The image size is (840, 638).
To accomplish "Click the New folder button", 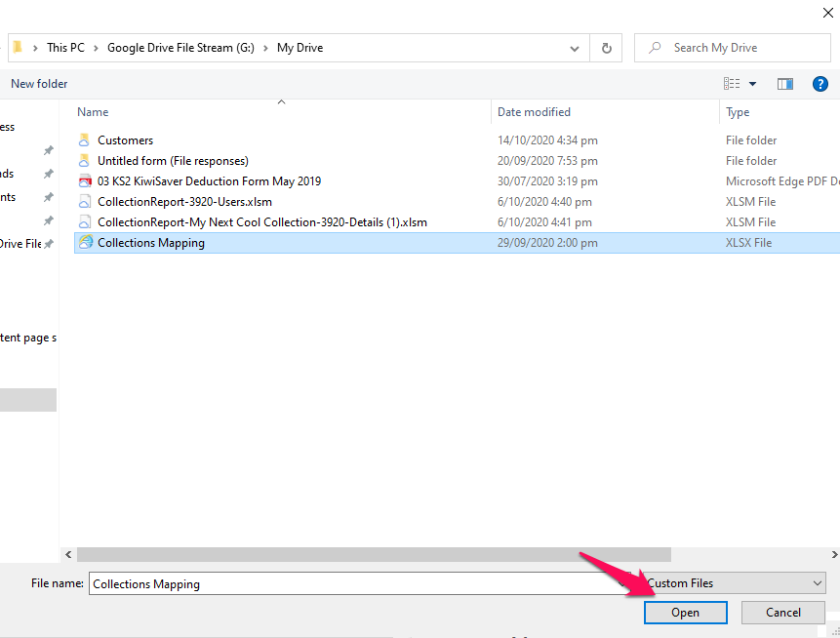I will tap(39, 84).
